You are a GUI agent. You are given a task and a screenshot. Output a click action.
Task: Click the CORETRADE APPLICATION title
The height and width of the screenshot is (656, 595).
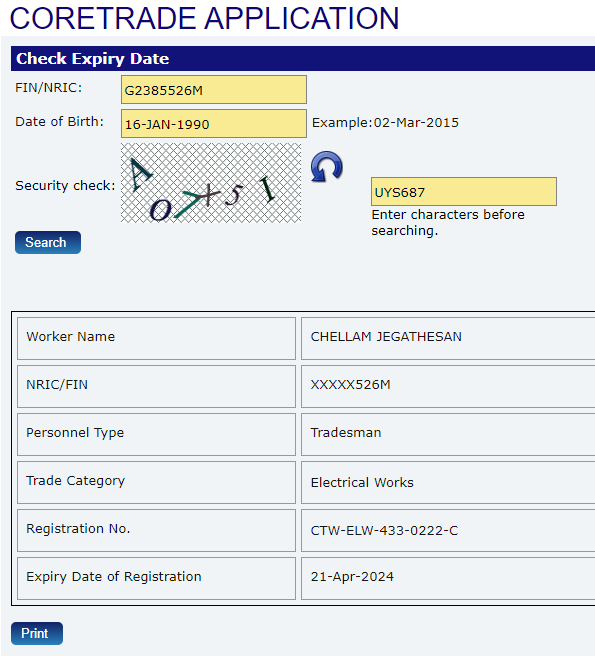pyautogui.click(x=204, y=18)
